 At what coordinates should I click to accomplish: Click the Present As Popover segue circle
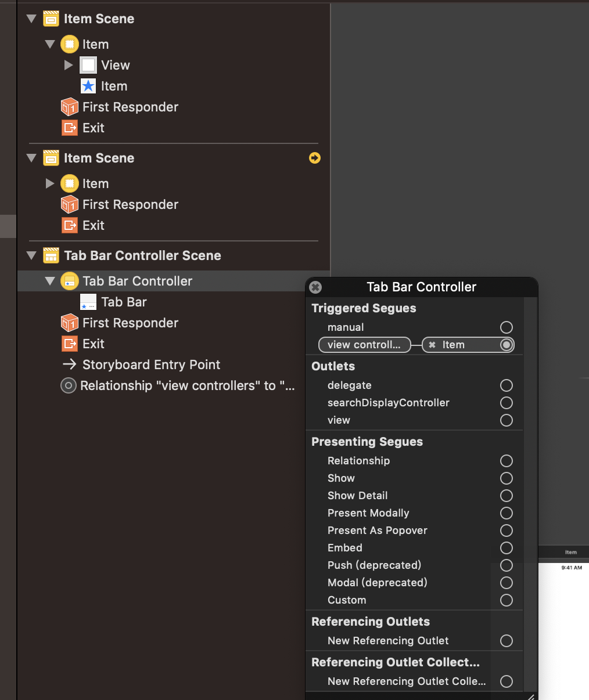(507, 531)
